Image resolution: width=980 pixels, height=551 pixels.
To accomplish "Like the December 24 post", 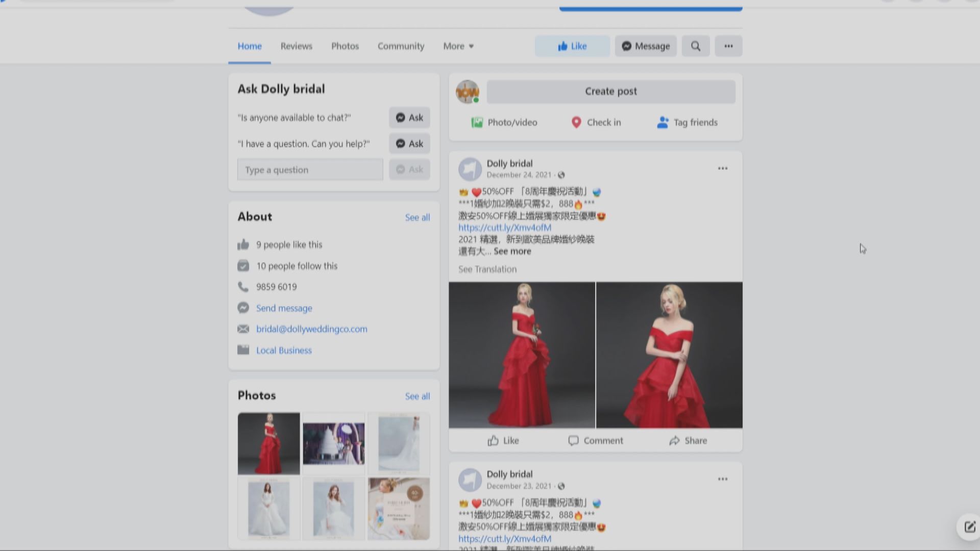I will [503, 440].
